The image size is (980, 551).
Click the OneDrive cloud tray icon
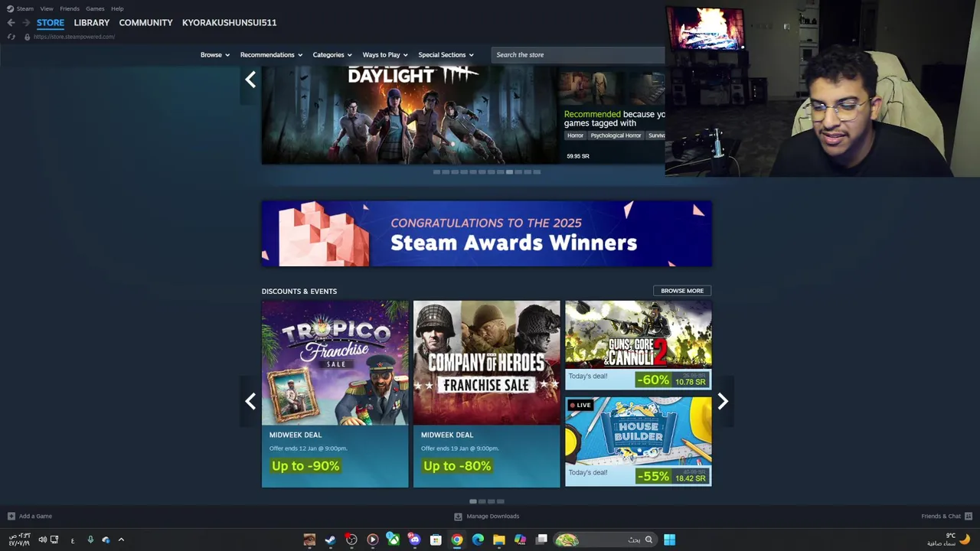tap(106, 540)
